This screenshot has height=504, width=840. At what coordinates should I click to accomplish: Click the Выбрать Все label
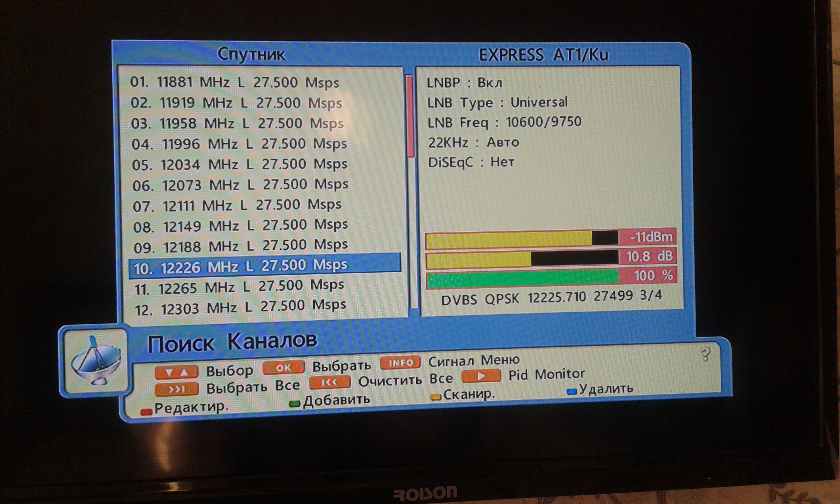pyautogui.click(x=253, y=387)
